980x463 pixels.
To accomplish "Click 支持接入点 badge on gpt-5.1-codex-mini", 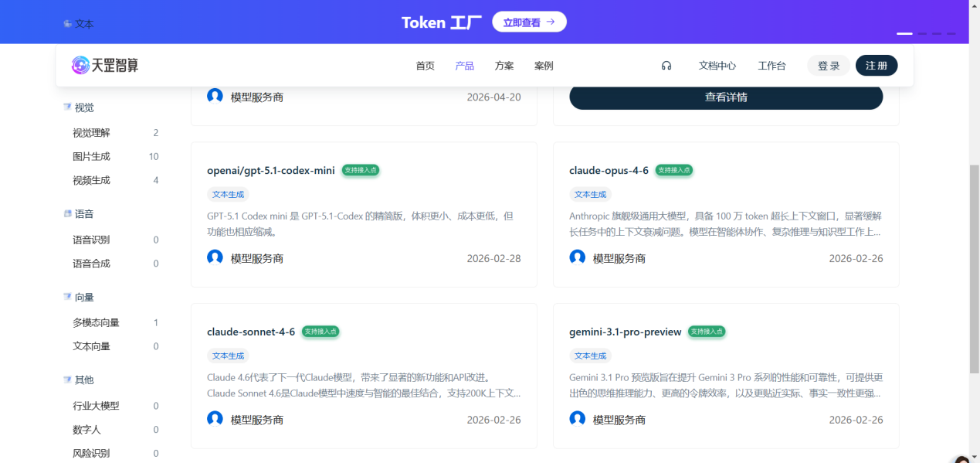I will pos(361,170).
